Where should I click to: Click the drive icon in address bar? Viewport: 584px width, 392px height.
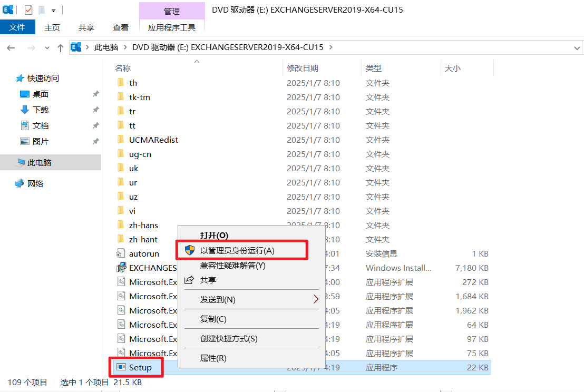pyautogui.click(x=76, y=47)
